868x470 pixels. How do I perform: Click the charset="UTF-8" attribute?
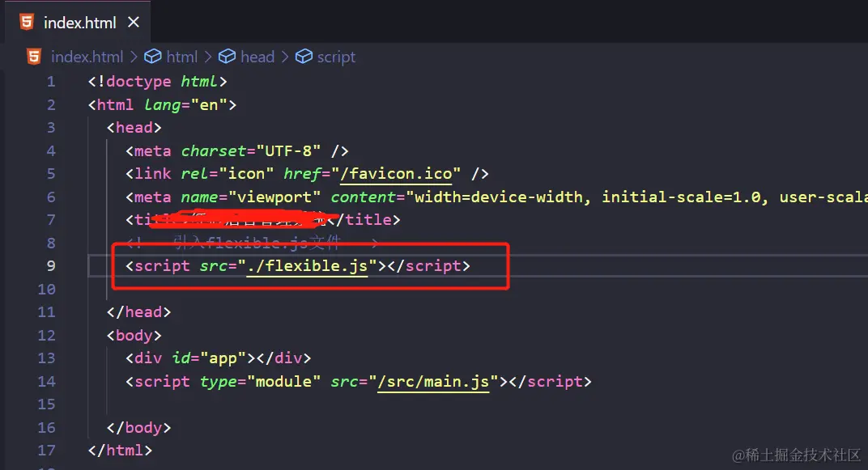coord(251,151)
